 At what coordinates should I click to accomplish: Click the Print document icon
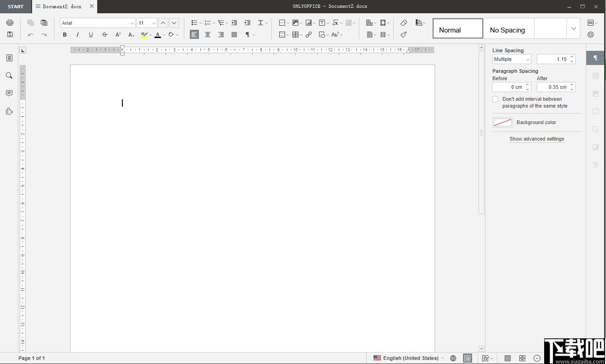pos(10,22)
